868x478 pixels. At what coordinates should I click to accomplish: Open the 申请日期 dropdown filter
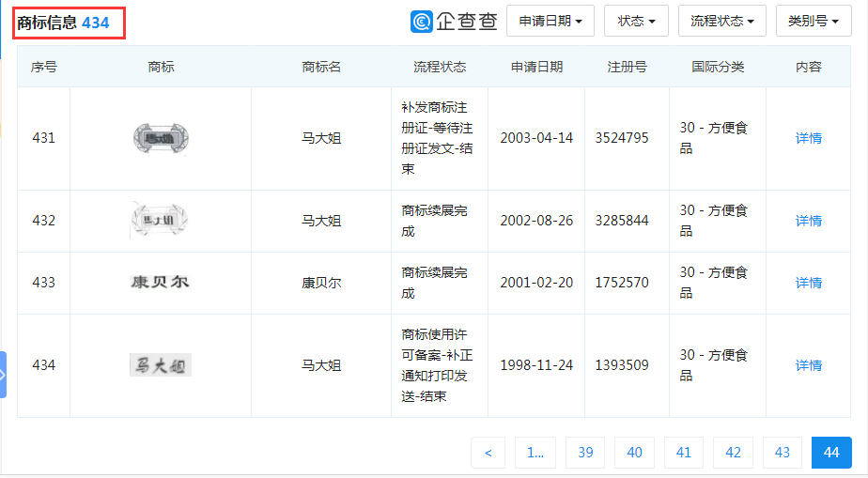[550, 21]
